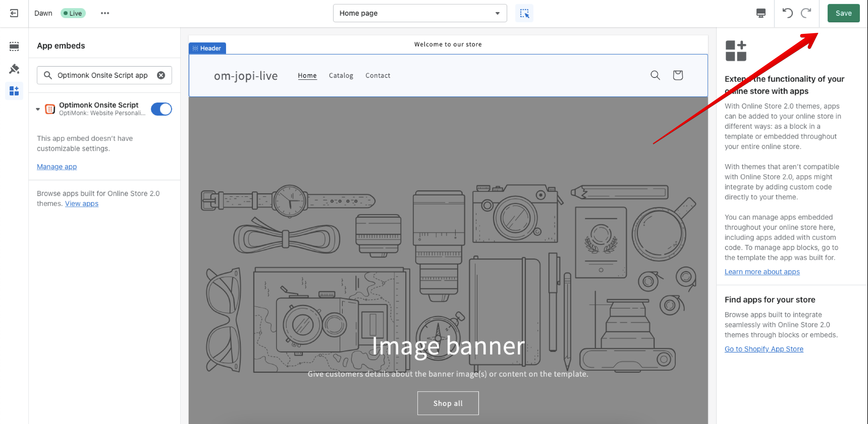
Task: Open the Theme settings paintbrush icon
Action: click(x=14, y=69)
